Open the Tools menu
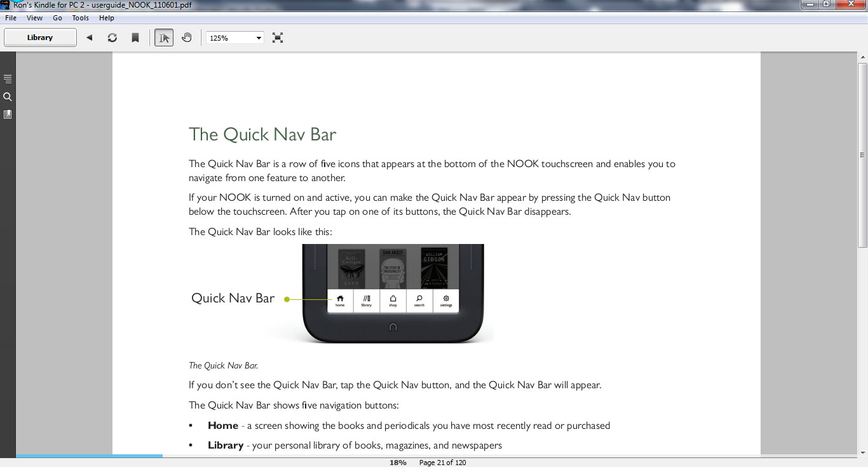Viewport: 868px width, 467px height. click(x=80, y=18)
